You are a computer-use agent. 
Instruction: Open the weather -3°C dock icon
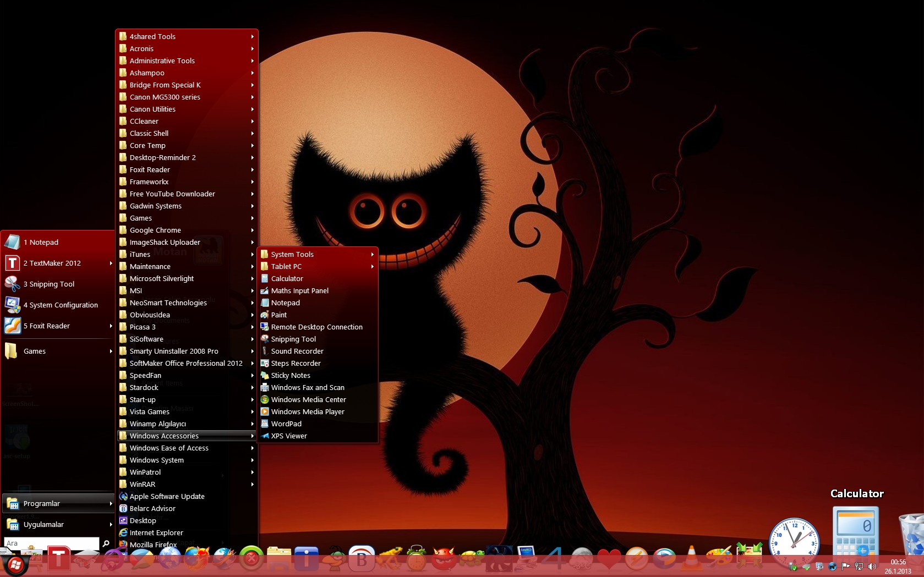click(x=582, y=559)
